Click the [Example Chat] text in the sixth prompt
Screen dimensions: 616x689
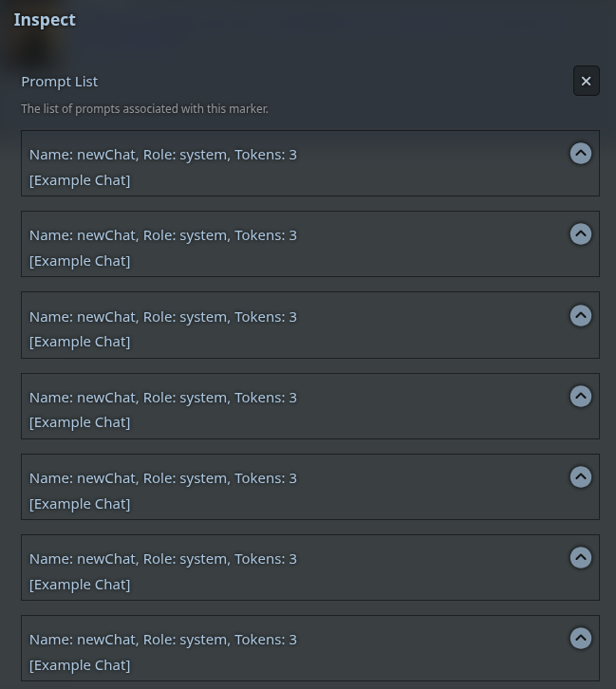[x=80, y=585]
